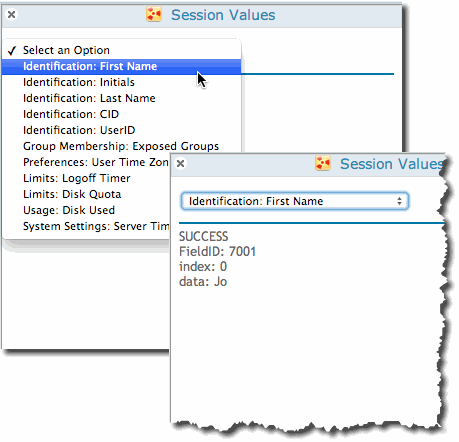
Task: Click the red dotted app icon in back title bar
Action: (x=154, y=15)
